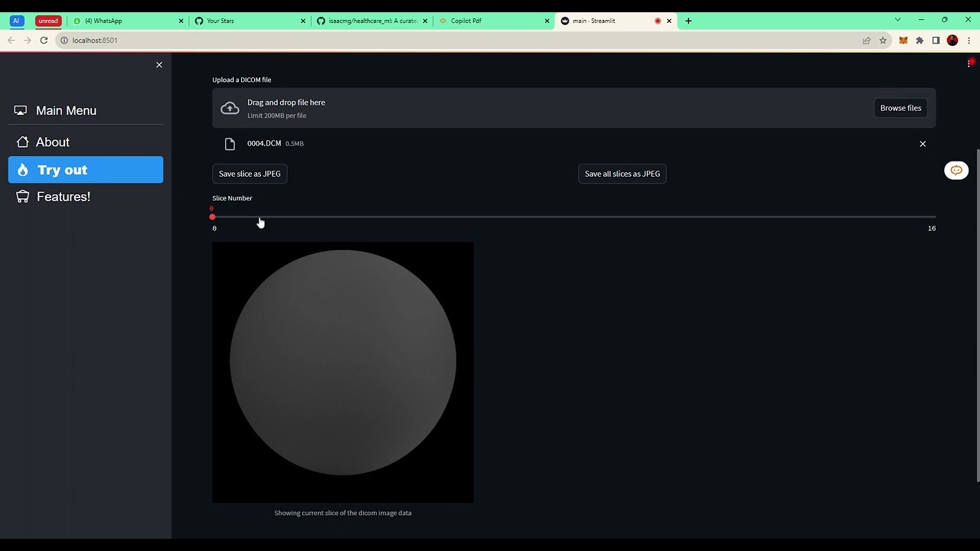Click the share page icon in address bar

click(867, 41)
